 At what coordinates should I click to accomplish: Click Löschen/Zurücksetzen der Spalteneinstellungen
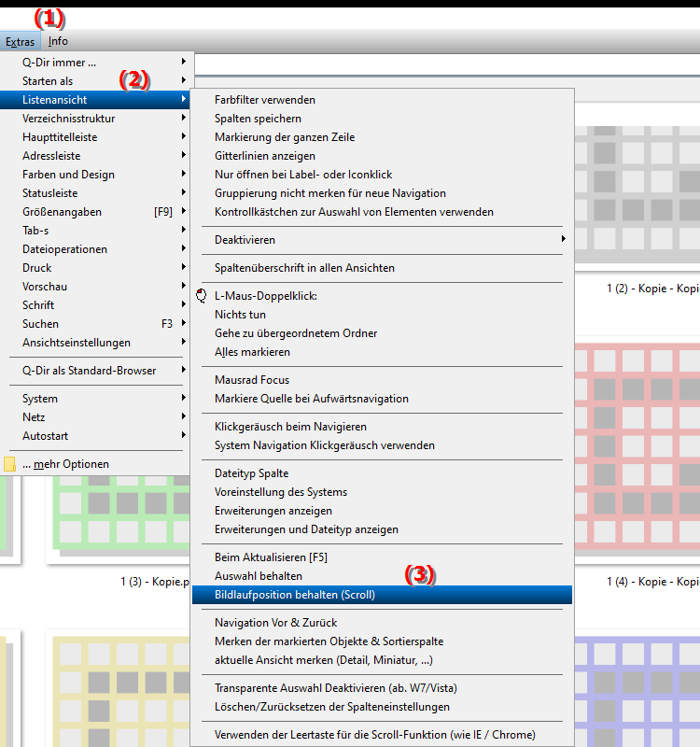point(331,707)
